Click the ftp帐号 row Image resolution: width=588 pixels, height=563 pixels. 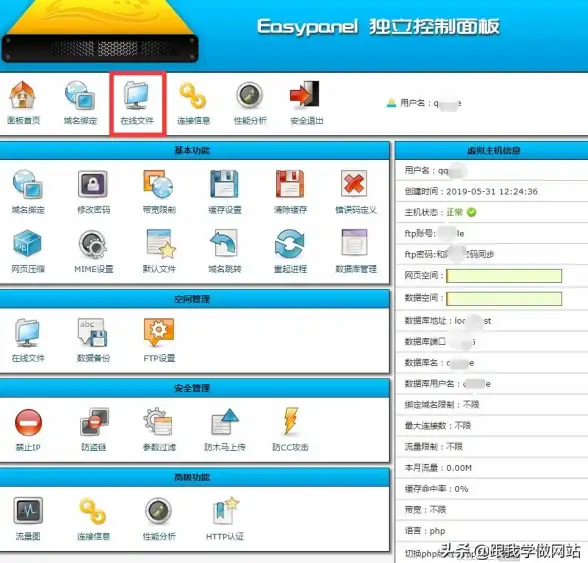[x=492, y=233]
